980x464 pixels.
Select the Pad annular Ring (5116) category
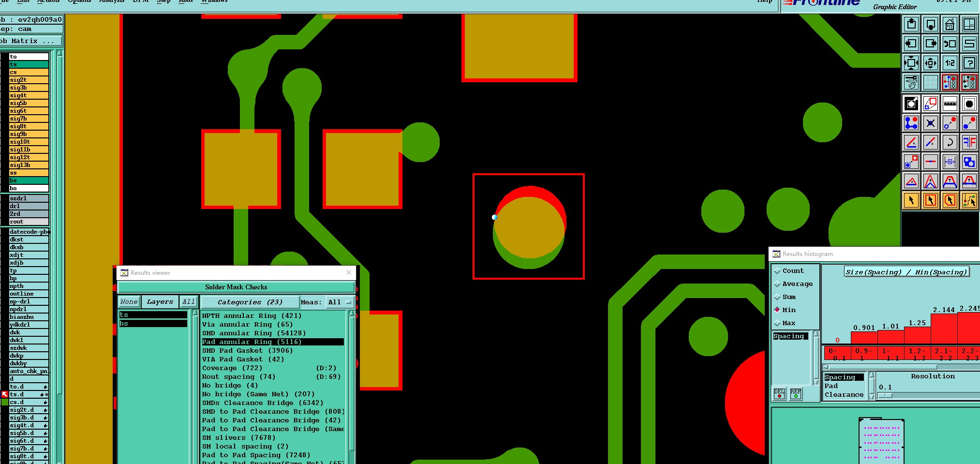(273, 342)
